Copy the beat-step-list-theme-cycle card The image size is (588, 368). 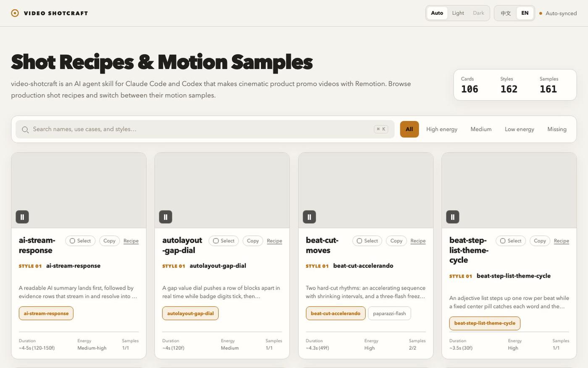[540, 241]
